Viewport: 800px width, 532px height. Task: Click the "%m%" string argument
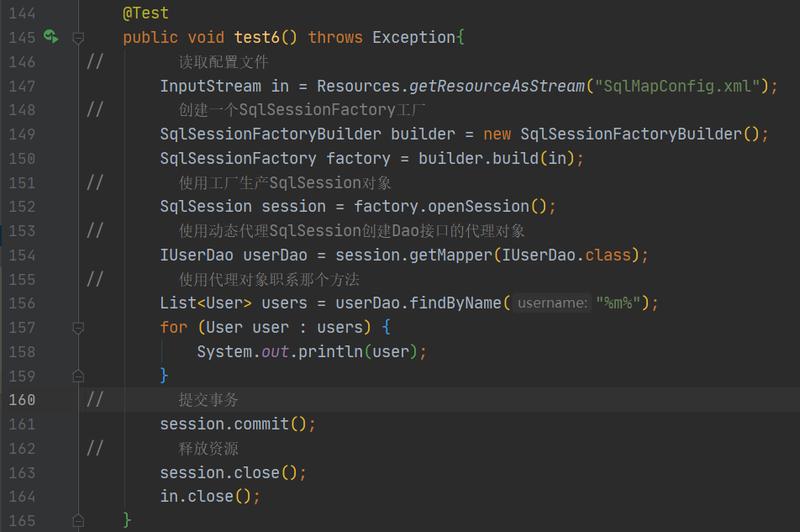click(618, 303)
